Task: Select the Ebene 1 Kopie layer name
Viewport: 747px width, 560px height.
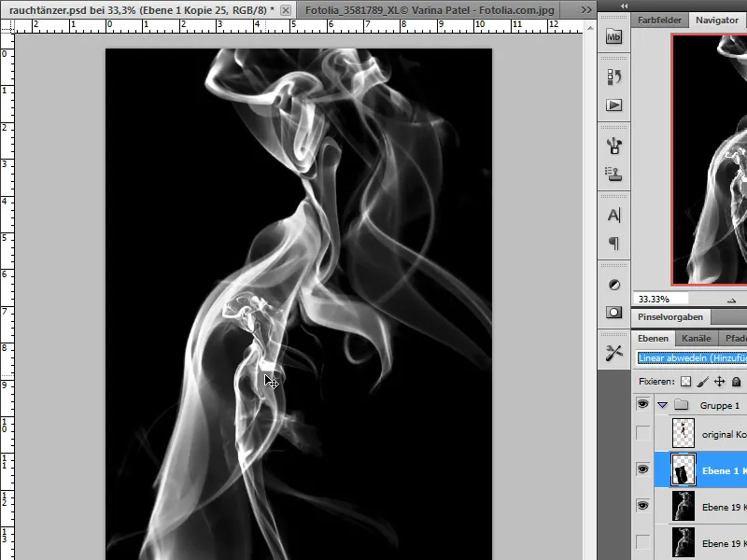Action: click(x=725, y=470)
